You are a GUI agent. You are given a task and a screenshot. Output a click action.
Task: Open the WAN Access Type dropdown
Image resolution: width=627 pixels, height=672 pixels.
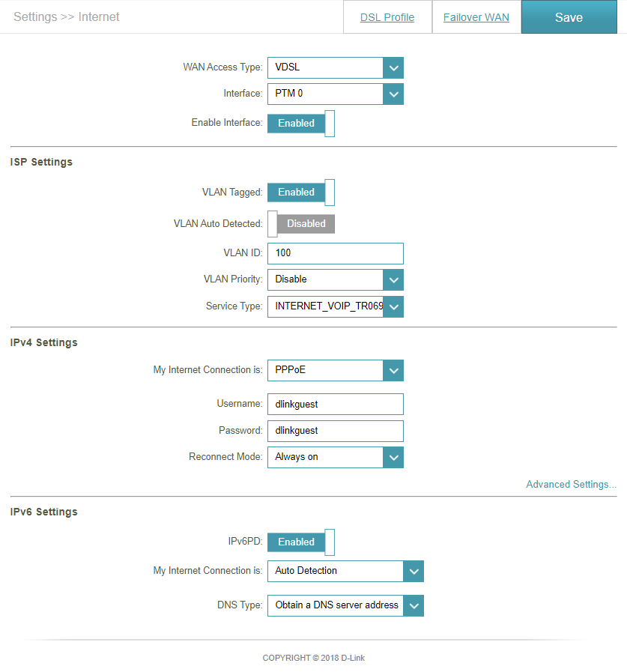[335, 67]
